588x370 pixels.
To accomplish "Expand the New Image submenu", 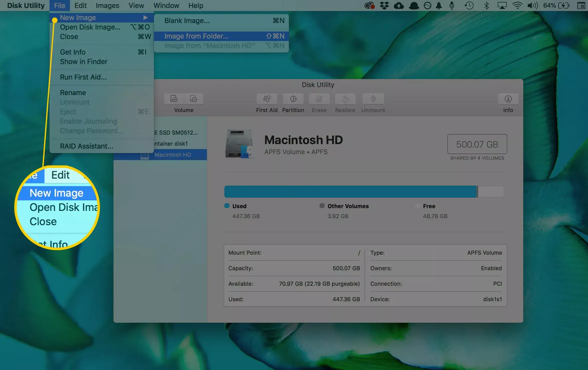I will pos(78,17).
